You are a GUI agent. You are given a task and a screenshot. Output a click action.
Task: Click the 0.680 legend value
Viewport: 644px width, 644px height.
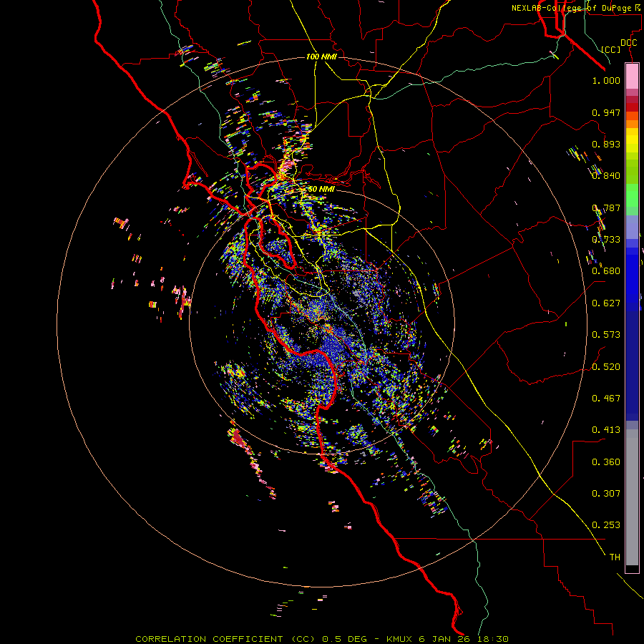click(x=606, y=271)
